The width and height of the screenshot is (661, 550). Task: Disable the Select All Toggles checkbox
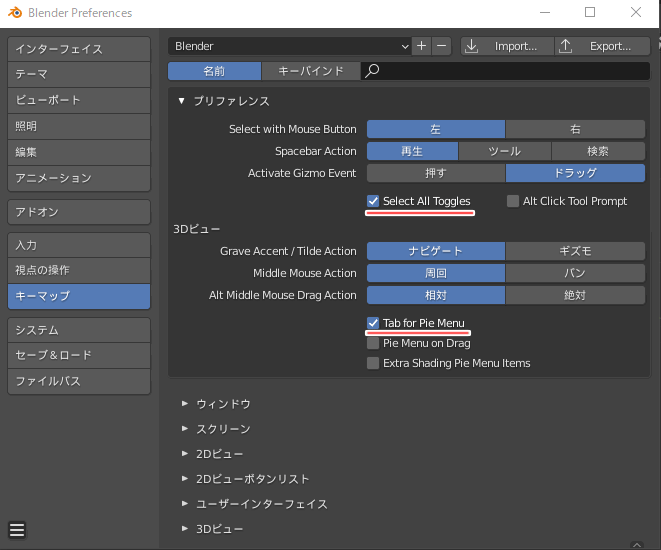tap(374, 201)
